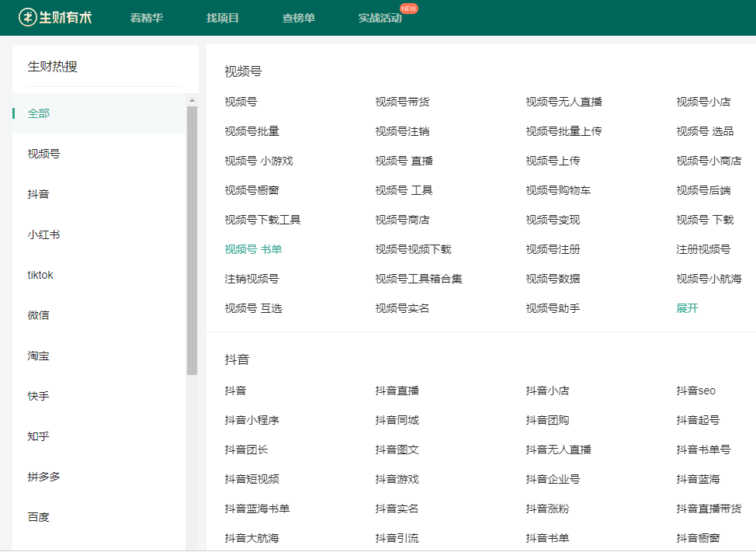
Task: Open the 抖音同城 link
Action: click(397, 420)
